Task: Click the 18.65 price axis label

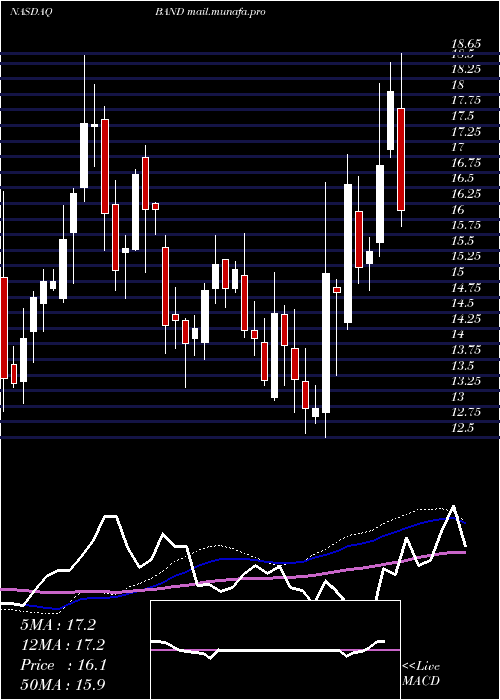Action: coord(466,44)
